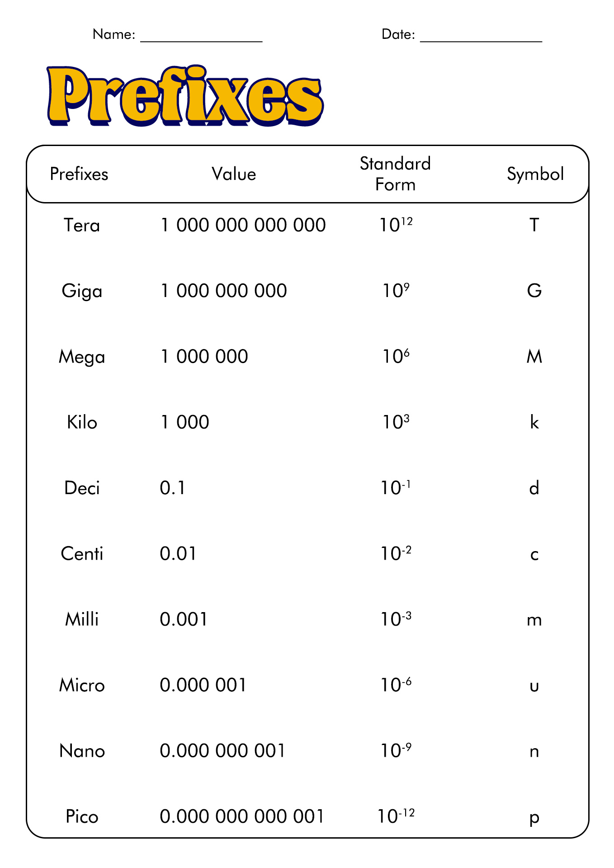Select the Value column header

tap(234, 174)
